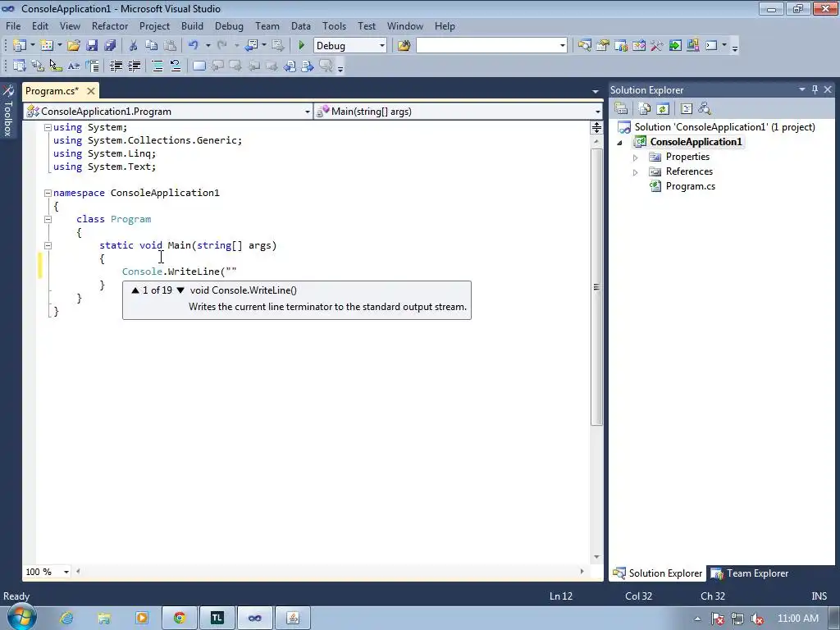This screenshot has height=630, width=840.
Task: Open the ConsoleApplication1.Program type dropdown
Action: pyautogui.click(x=308, y=112)
